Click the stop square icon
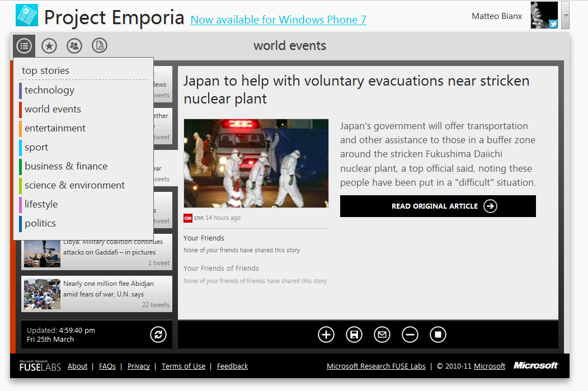This screenshot has width=588, height=391. 438,335
